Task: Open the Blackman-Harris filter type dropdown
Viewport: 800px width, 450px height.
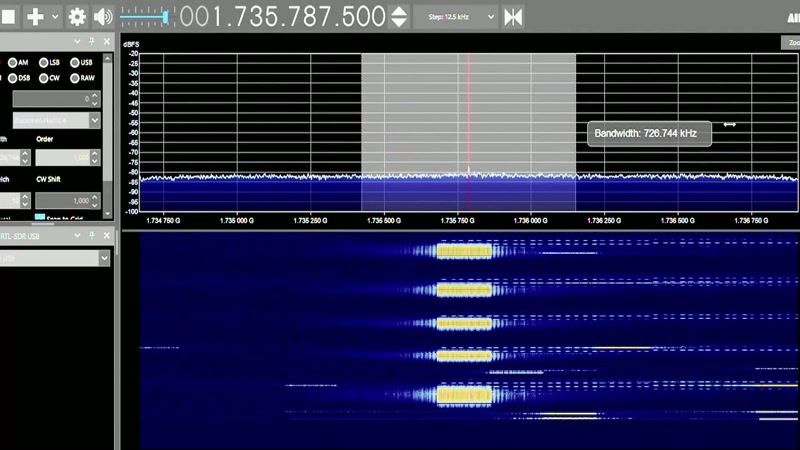Action: [56, 120]
